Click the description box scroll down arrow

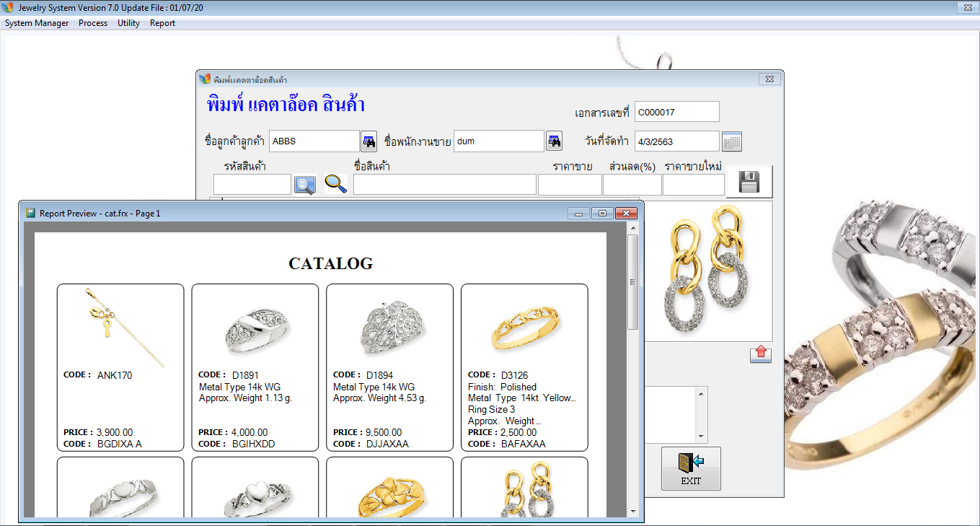tap(701, 437)
